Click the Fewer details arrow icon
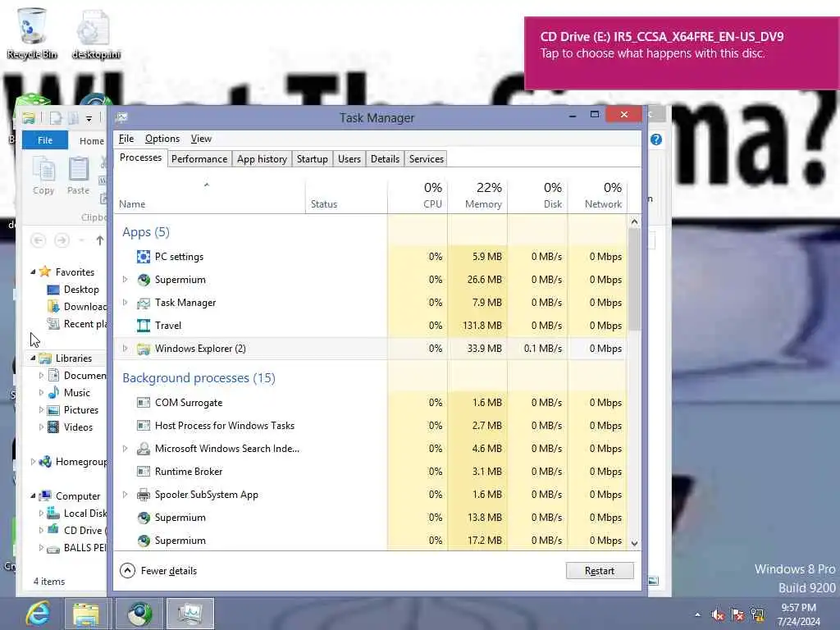Image resolution: width=840 pixels, height=630 pixels. (x=127, y=571)
